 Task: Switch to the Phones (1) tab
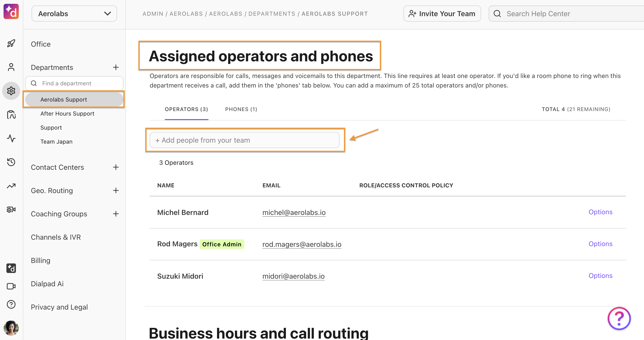241,109
